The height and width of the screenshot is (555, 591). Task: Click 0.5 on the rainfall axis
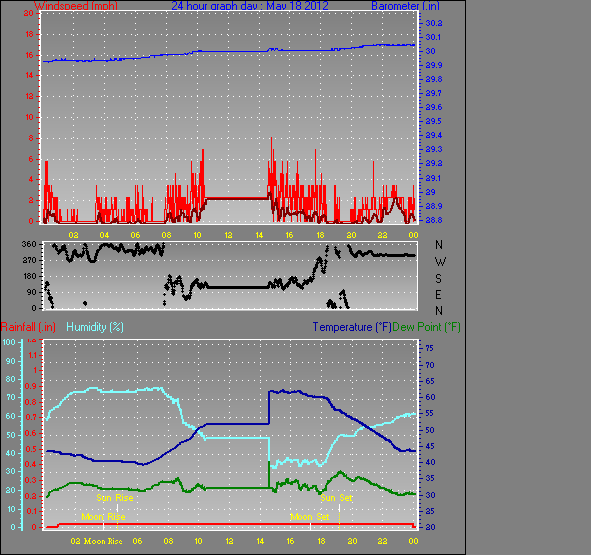pyautogui.click(x=31, y=449)
